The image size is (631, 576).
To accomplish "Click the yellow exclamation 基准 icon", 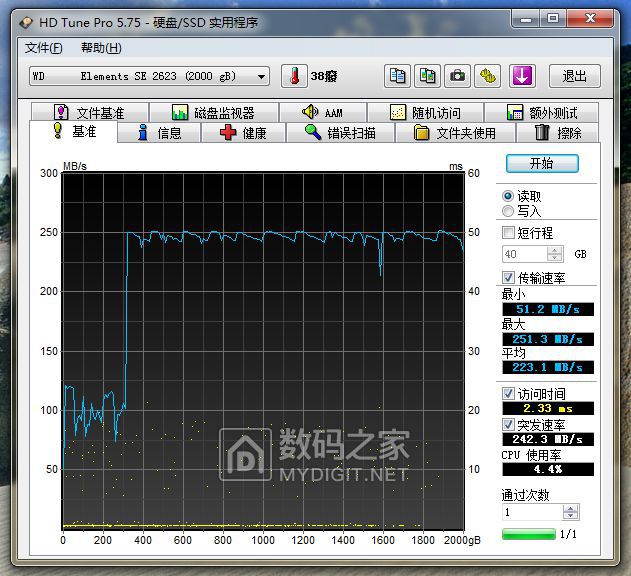I will (x=58, y=131).
